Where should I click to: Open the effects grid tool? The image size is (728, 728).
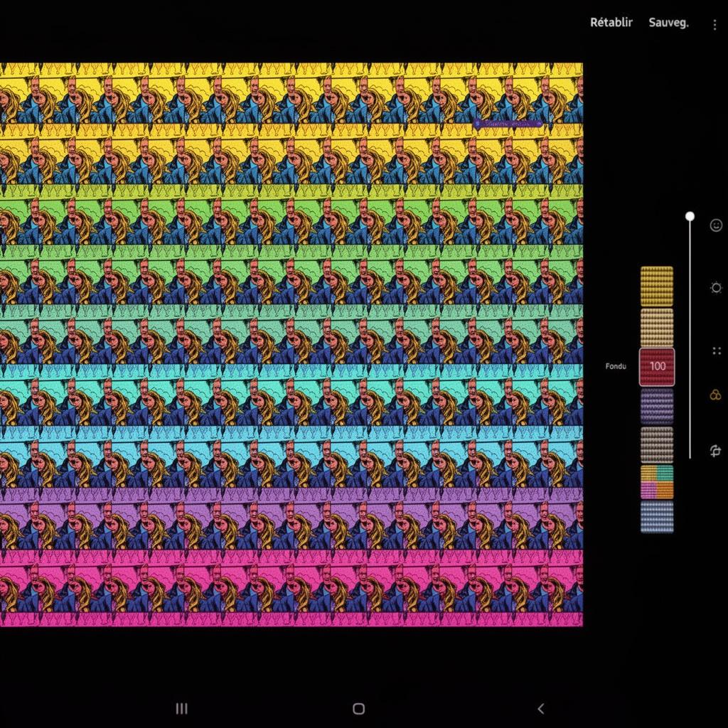click(x=714, y=350)
